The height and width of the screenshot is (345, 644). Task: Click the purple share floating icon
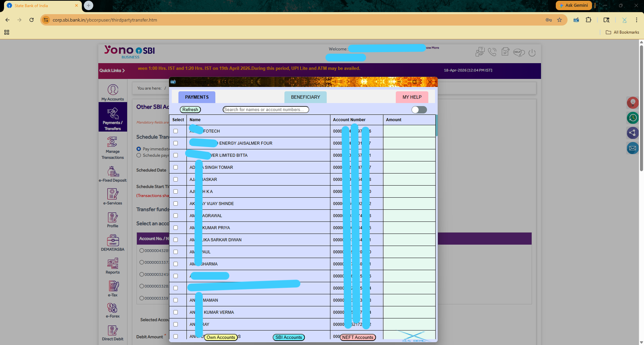coord(633,133)
